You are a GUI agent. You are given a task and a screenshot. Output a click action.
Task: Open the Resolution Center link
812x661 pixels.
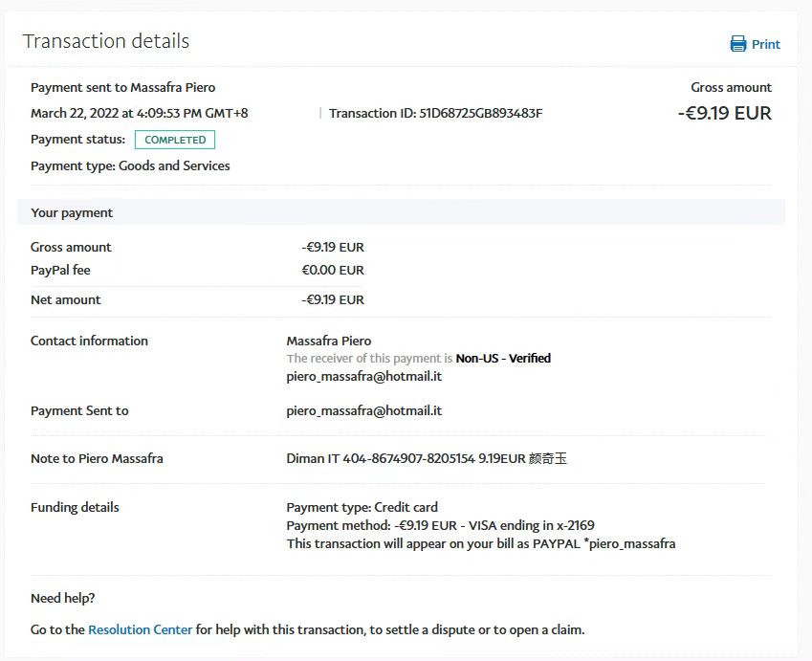141,629
